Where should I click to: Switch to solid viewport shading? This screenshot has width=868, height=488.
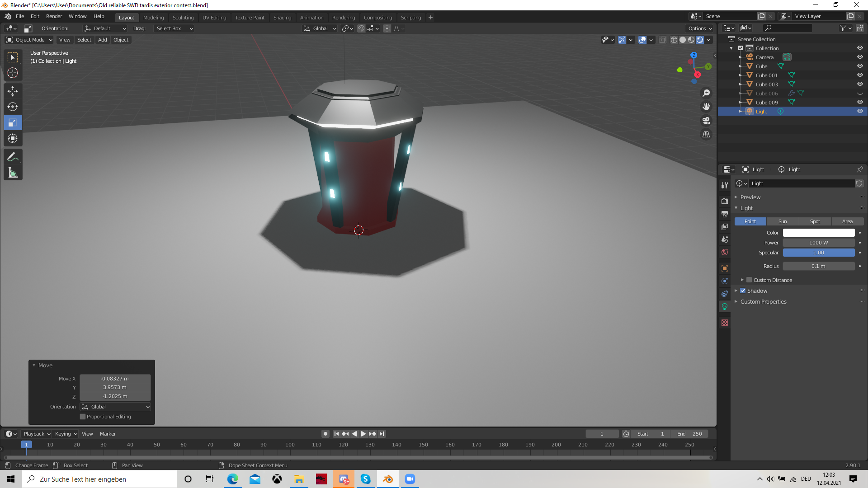pos(683,40)
